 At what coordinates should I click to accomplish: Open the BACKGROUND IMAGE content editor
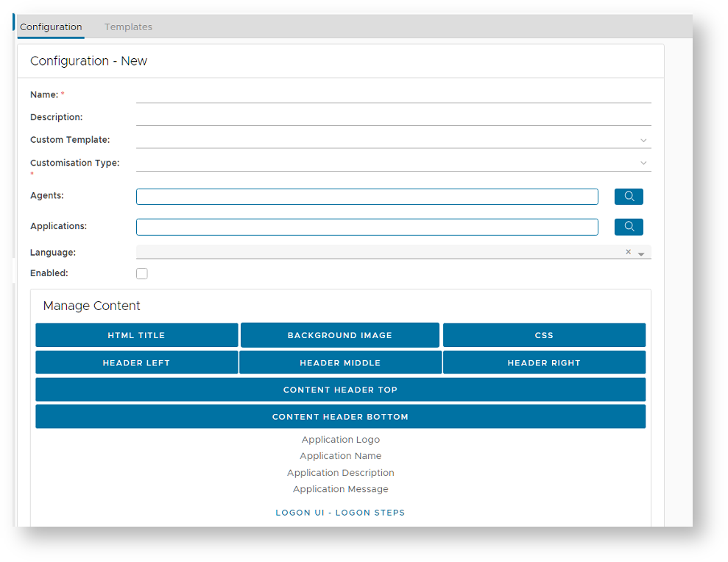(x=339, y=335)
